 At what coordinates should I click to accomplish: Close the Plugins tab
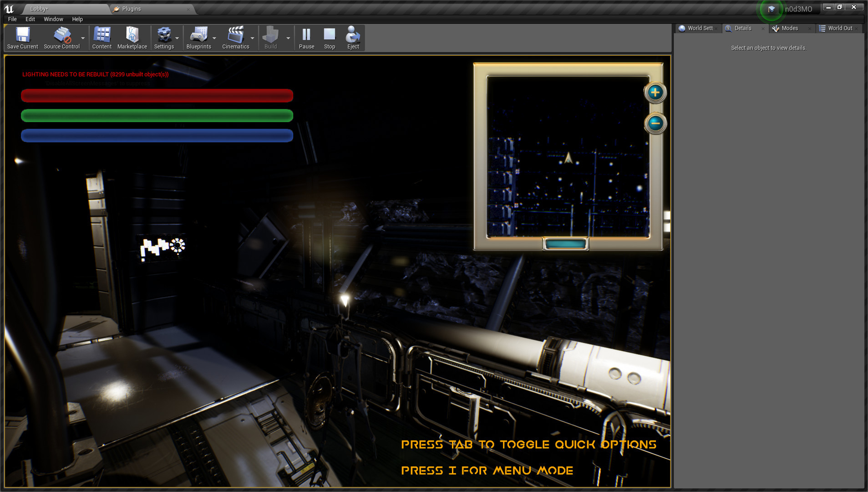coord(188,9)
